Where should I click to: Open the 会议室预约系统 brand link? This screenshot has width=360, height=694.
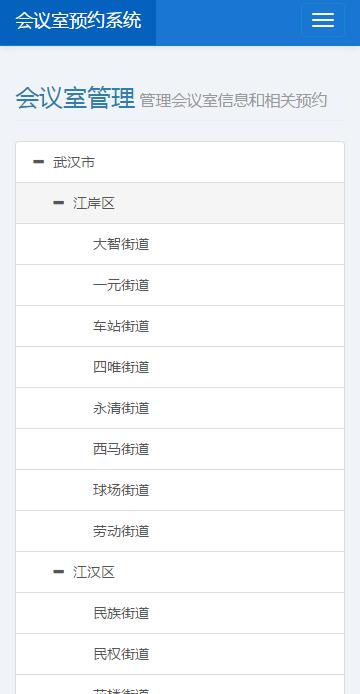point(78,20)
